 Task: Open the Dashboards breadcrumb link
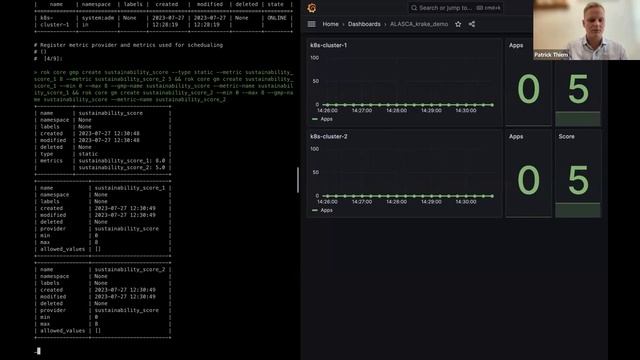click(x=364, y=24)
